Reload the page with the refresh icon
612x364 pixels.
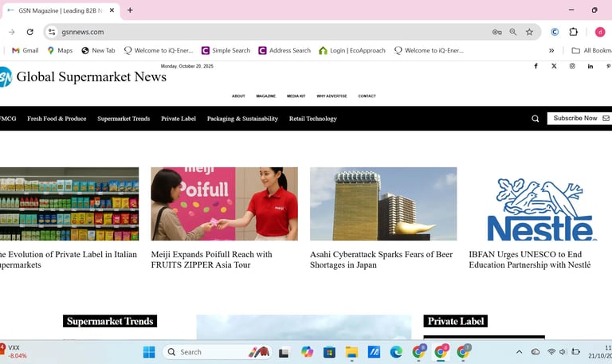(x=30, y=32)
